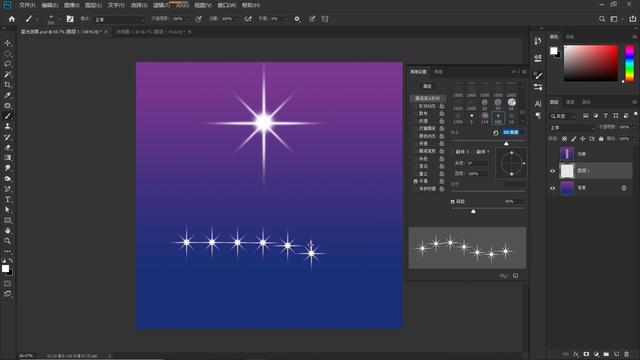Select the Magic Wand tool
This screenshot has width=640, height=360.
tap(7, 74)
